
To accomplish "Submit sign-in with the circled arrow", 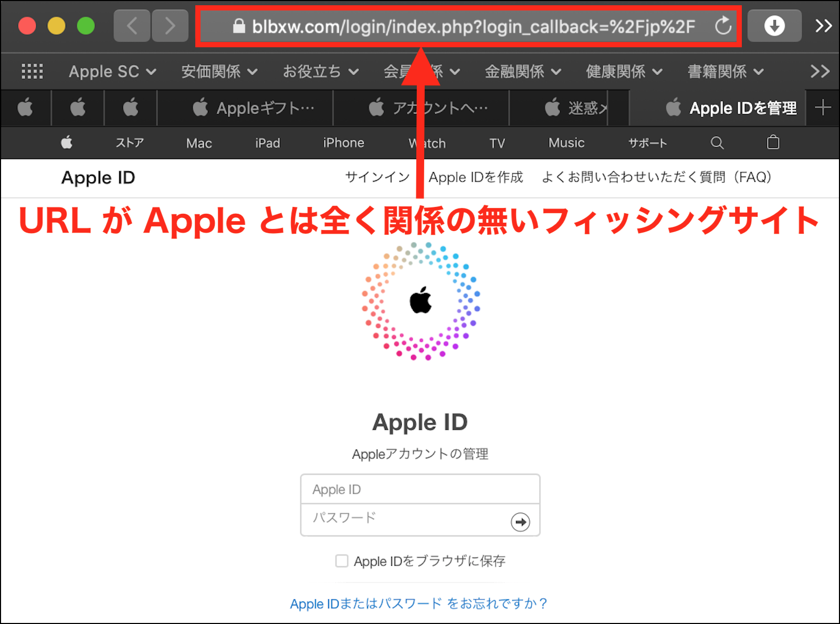I will (x=520, y=522).
